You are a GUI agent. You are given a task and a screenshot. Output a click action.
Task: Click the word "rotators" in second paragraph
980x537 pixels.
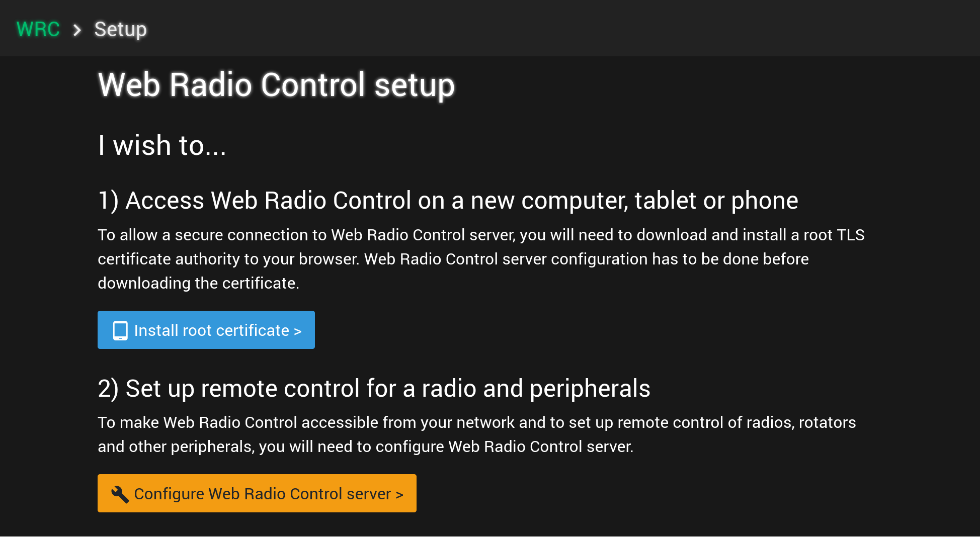pos(827,422)
